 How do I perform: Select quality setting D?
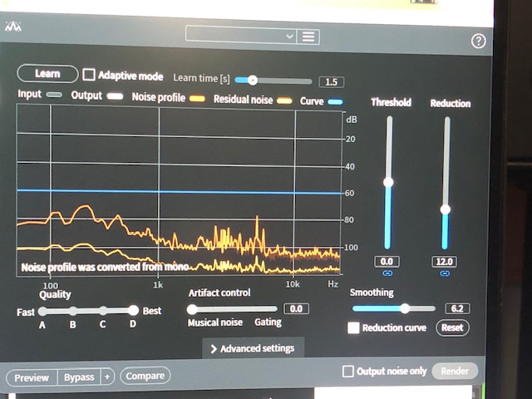[x=133, y=310]
